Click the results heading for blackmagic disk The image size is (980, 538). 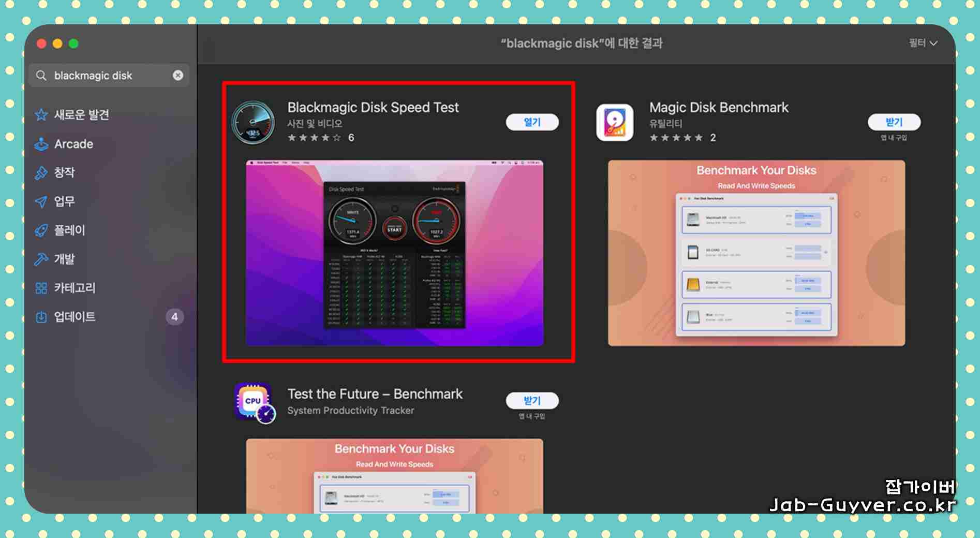click(x=582, y=43)
